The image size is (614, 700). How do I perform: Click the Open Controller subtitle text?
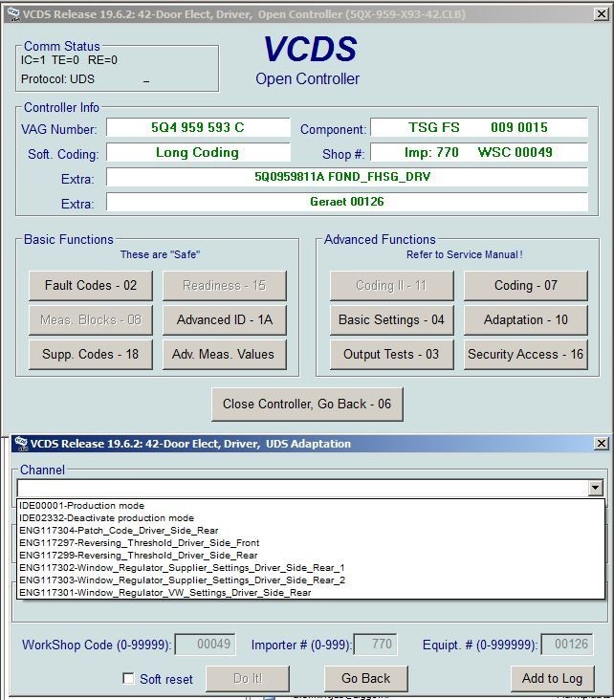tap(307, 79)
